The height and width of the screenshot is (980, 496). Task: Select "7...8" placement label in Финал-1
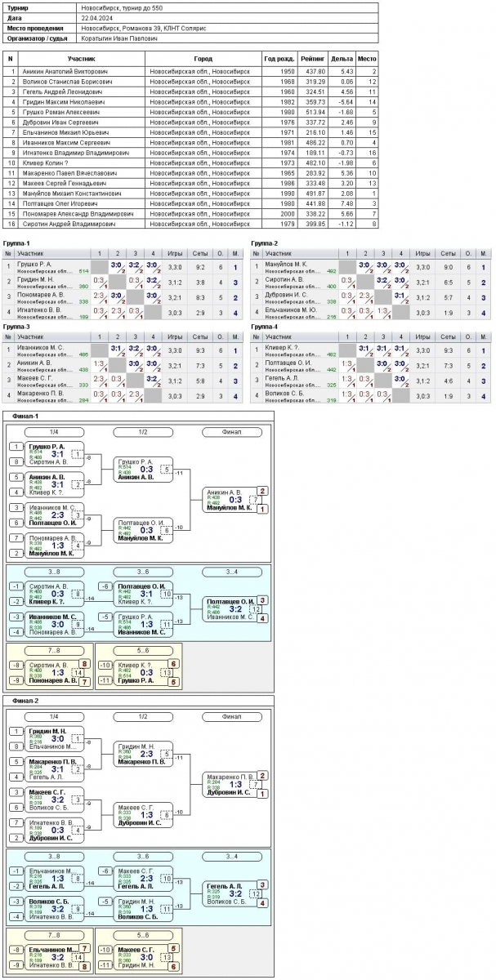click(x=54, y=650)
